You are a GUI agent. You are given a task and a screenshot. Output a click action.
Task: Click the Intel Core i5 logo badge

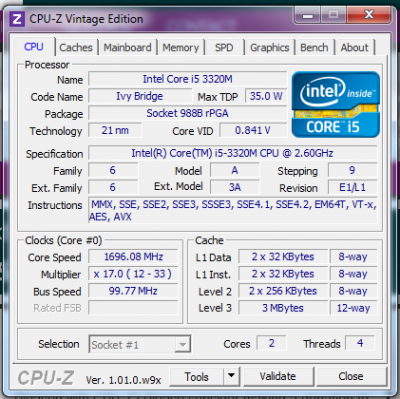point(336,104)
